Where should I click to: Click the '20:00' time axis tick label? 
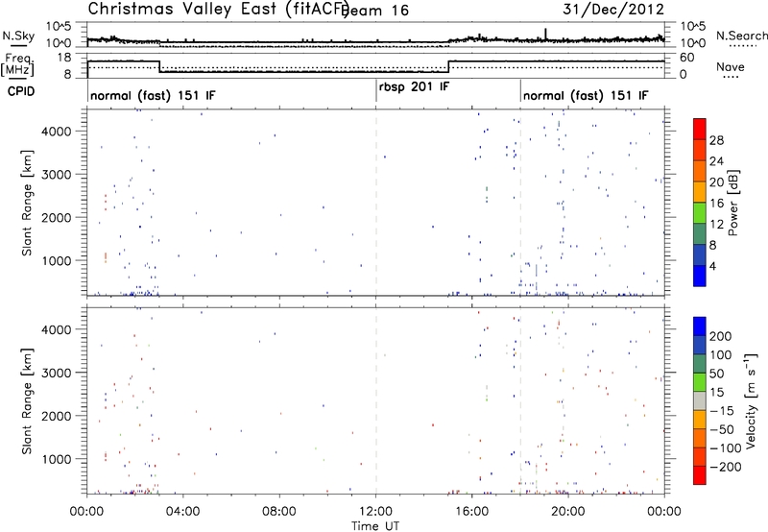568,512
